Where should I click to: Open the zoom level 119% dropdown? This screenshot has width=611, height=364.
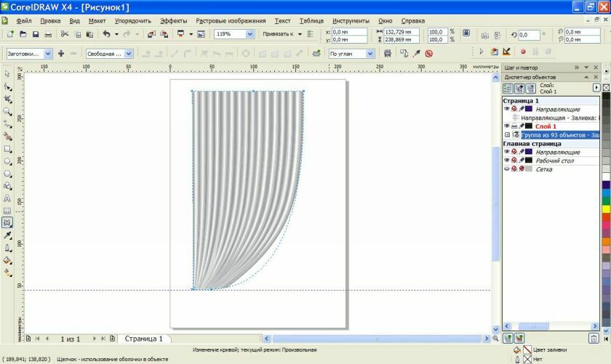click(249, 34)
